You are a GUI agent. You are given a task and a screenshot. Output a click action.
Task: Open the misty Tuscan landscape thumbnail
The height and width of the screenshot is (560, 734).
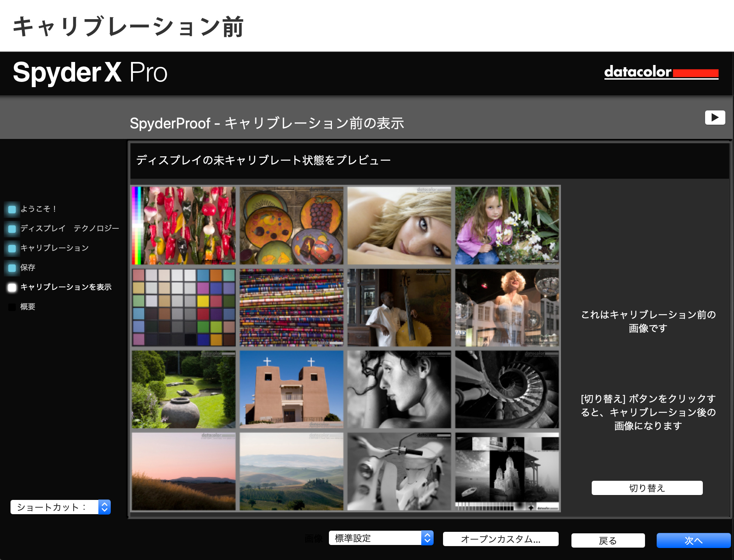point(291,471)
